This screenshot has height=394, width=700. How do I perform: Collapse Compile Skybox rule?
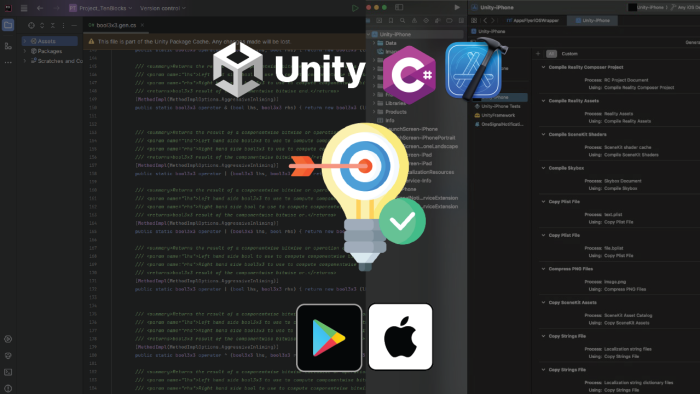tap(543, 168)
